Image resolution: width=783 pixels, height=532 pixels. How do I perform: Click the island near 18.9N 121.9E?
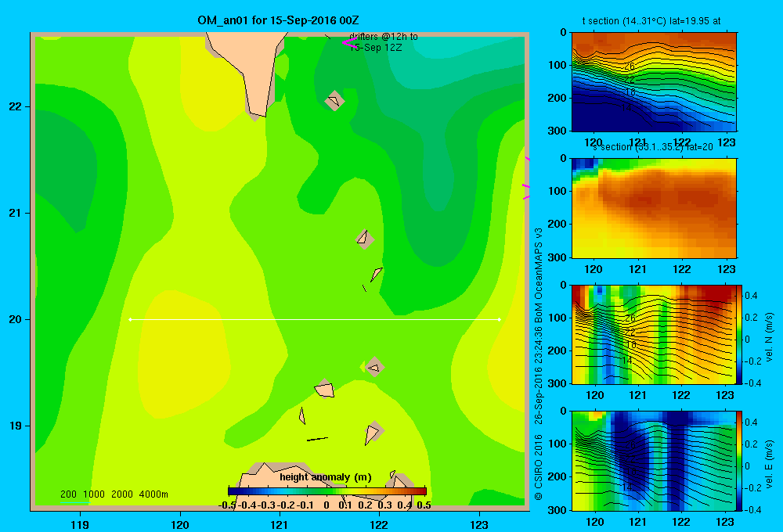point(373,433)
